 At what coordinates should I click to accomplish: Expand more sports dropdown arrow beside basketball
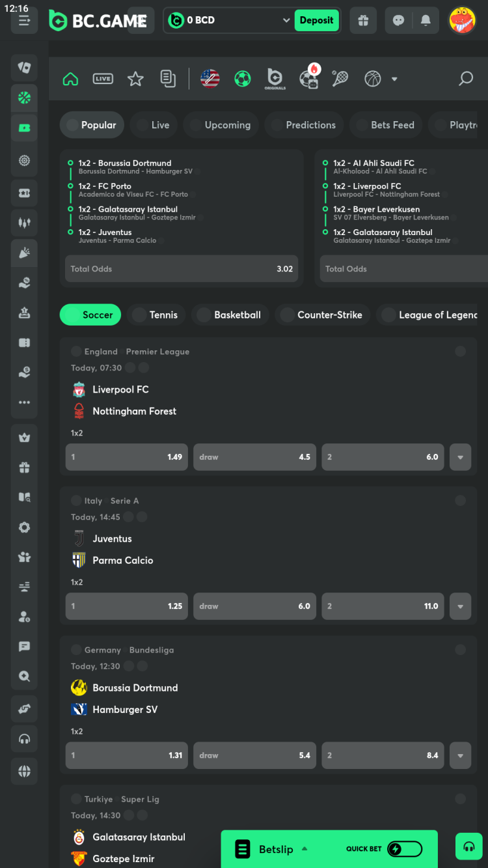[394, 79]
